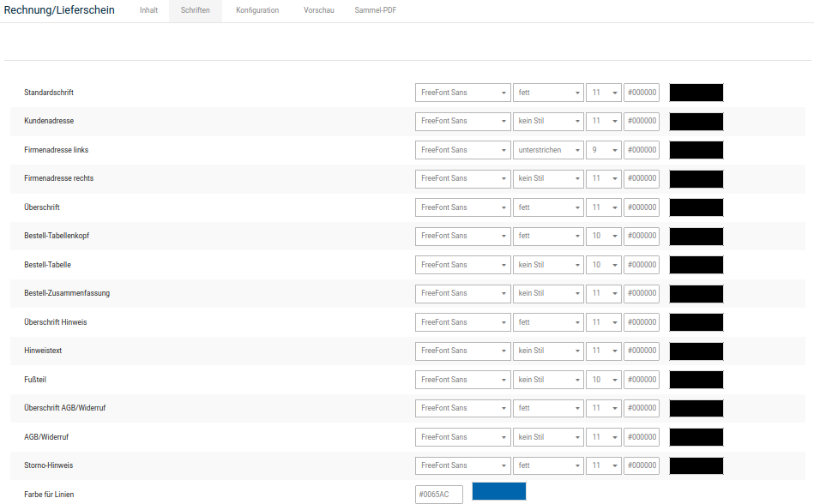Edit the Farbe für Linien hex field
This screenshot has height=504, width=814.
point(438,495)
